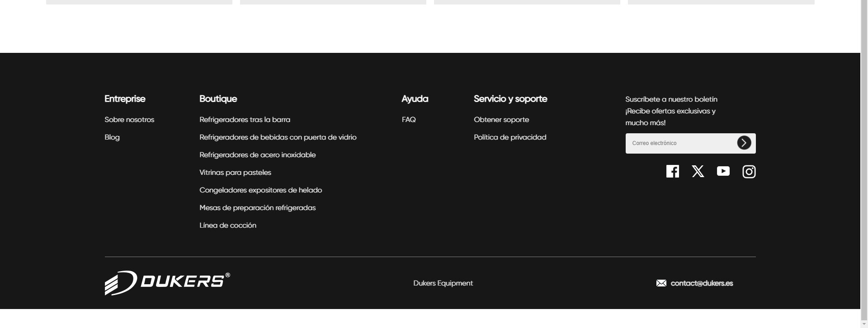The image size is (868, 328).
Task: Open the Facebook social icon
Action: tap(672, 172)
